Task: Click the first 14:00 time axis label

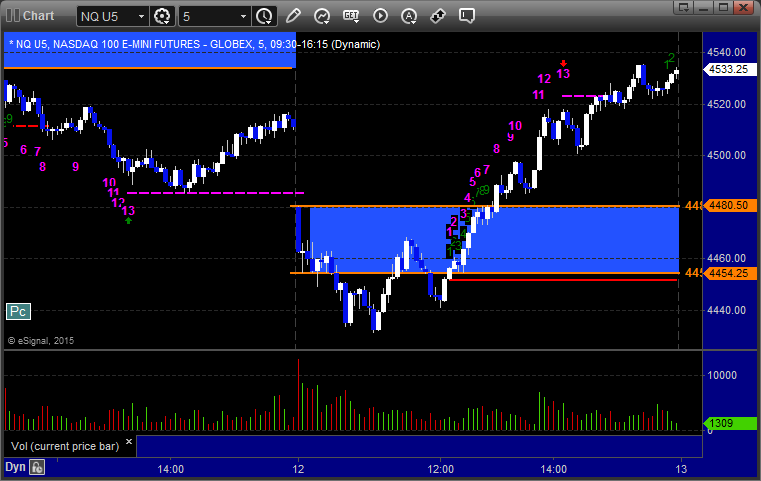Action: [170, 469]
